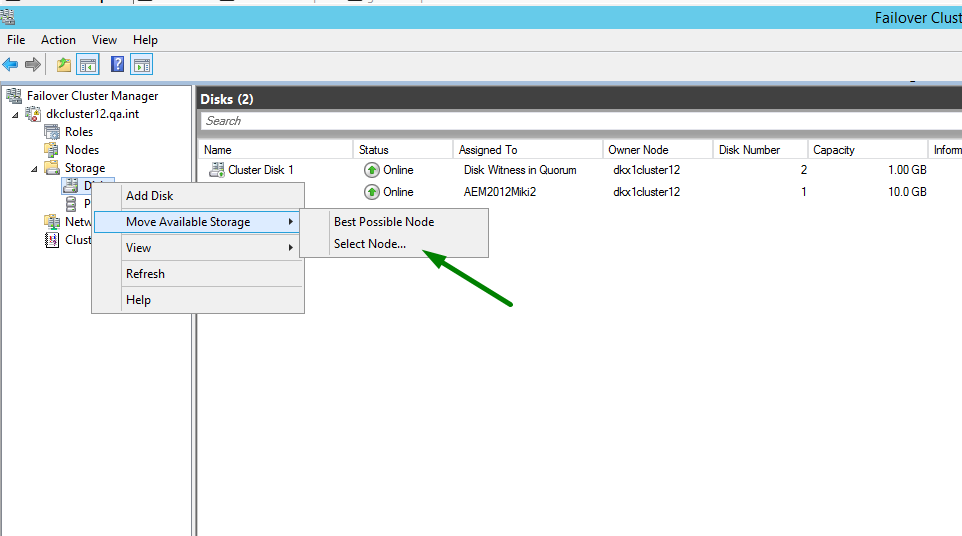Select the Cluster Disk 1 row name
The image size is (962, 536).
coord(261,170)
